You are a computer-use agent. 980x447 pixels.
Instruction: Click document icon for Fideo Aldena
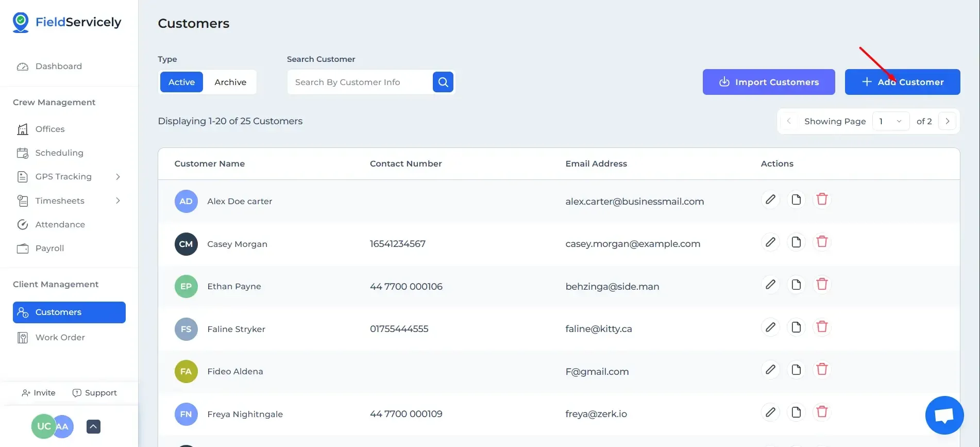coord(796,370)
